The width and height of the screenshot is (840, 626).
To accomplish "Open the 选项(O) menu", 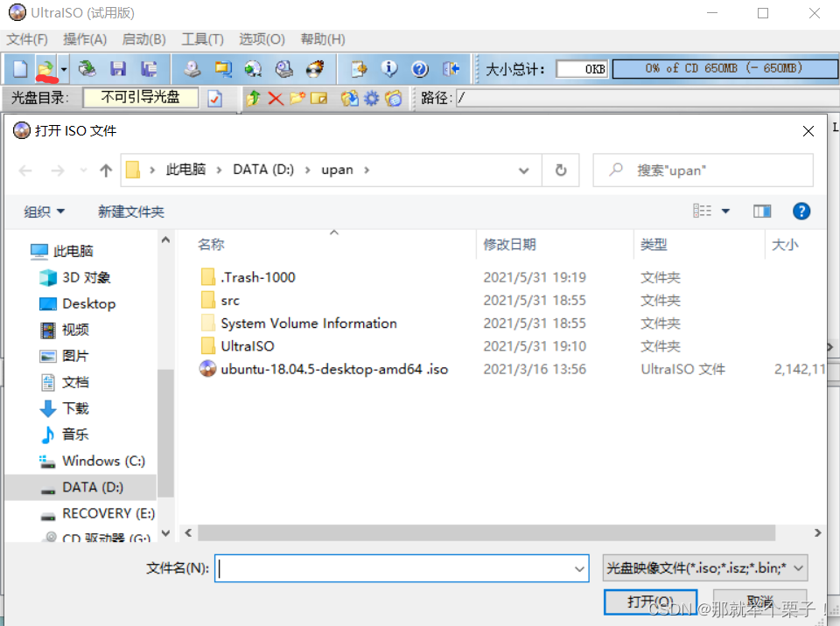I will click(x=262, y=39).
